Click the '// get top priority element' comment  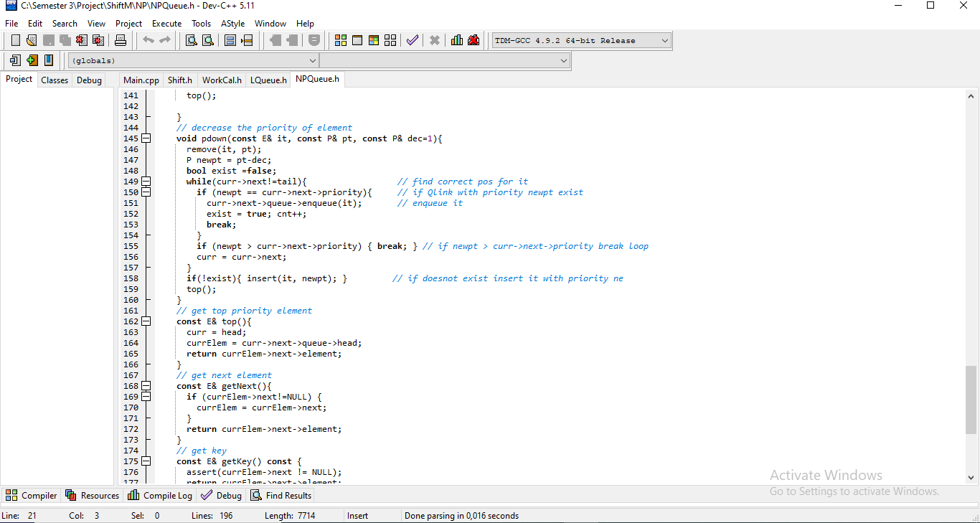click(244, 311)
